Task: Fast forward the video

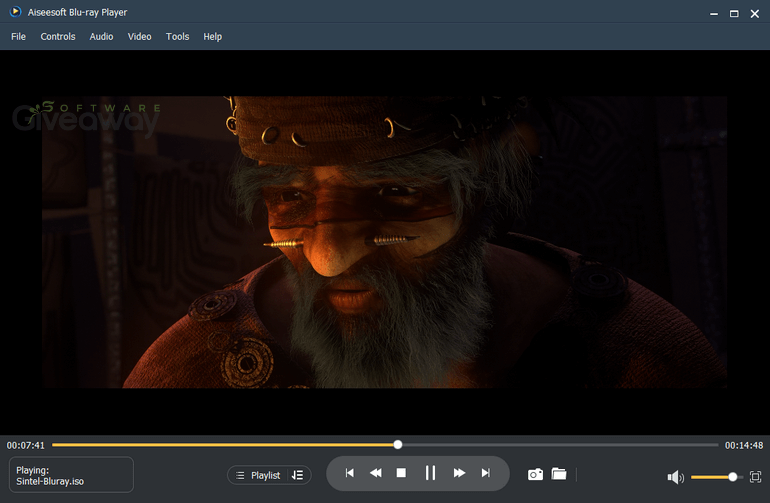Action: tap(459, 473)
